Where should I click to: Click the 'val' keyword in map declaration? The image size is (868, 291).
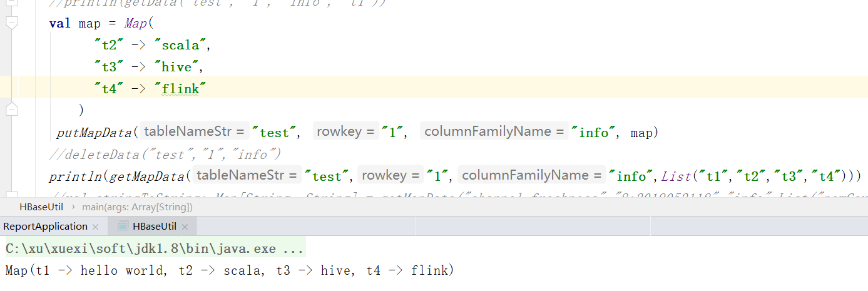(60, 24)
